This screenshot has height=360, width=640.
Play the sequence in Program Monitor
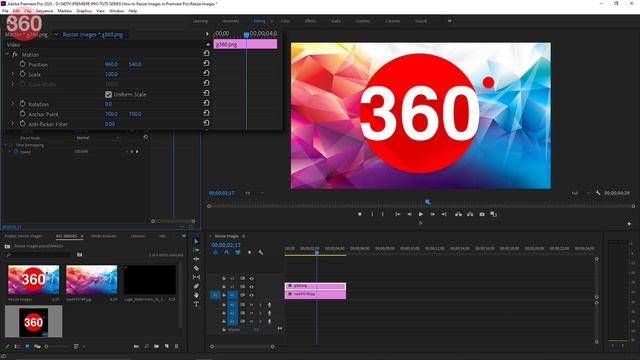tap(421, 214)
